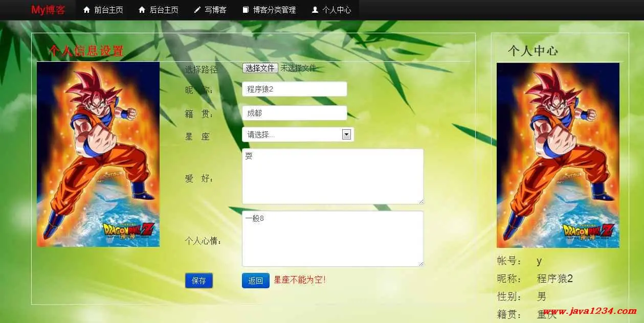Click the home icon beside 前台主页
Screen dimensions: 644x323
pos(86,10)
